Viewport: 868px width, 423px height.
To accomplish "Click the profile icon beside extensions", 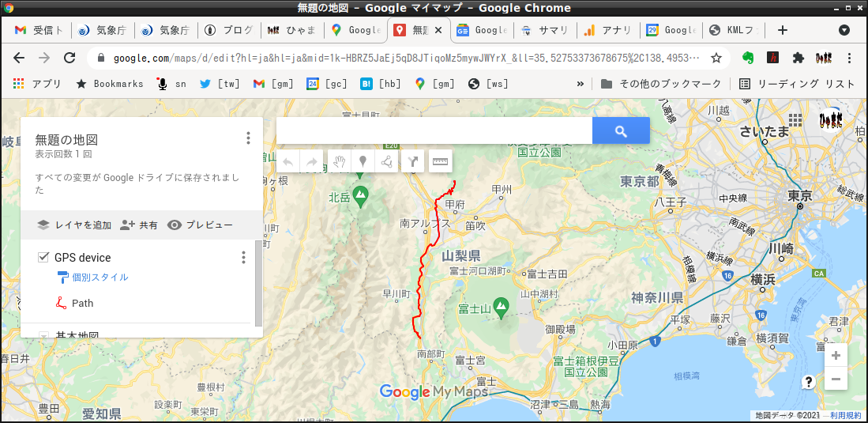I will (x=824, y=58).
